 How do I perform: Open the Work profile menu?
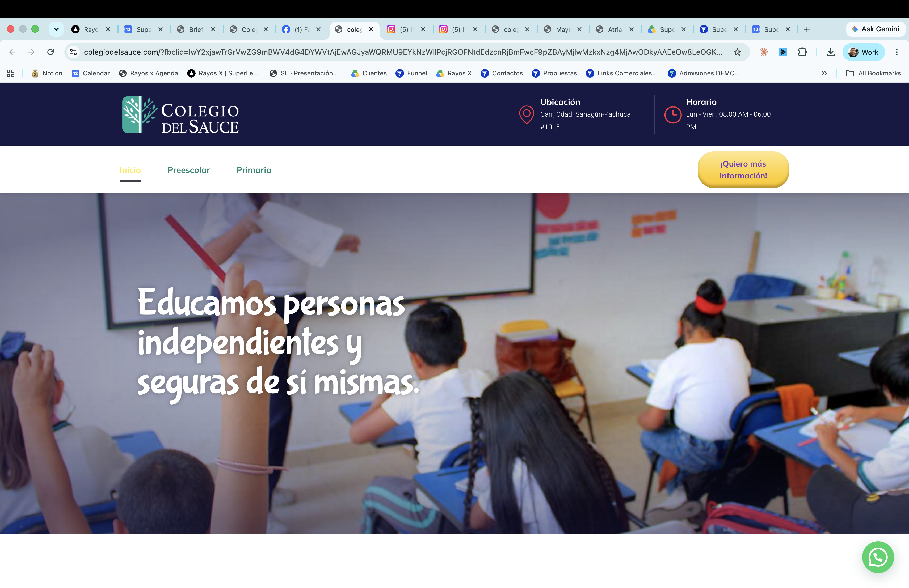(863, 52)
